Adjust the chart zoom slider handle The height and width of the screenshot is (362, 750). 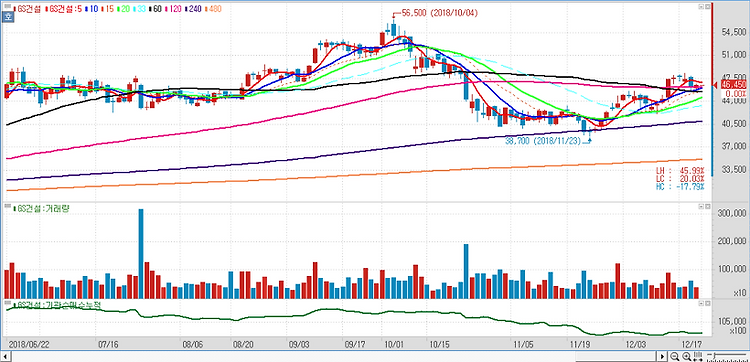715,356
